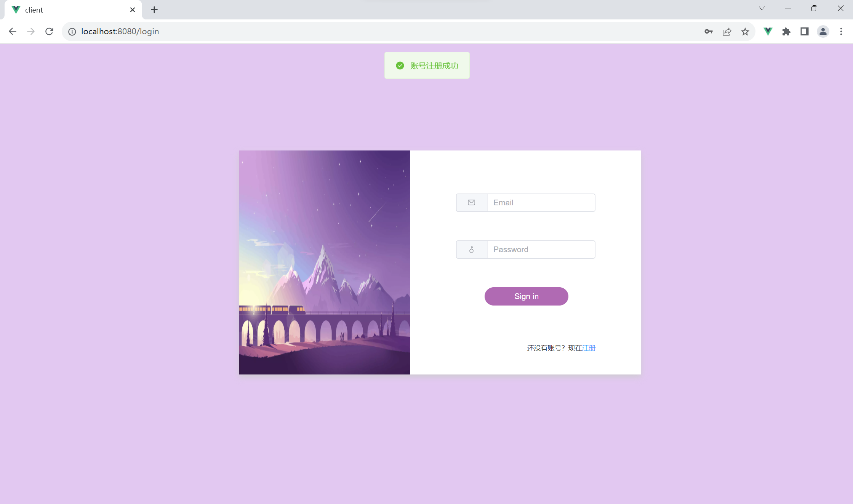853x504 pixels.
Task: Open the saved passwords key icon
Action: click(709, 32)
